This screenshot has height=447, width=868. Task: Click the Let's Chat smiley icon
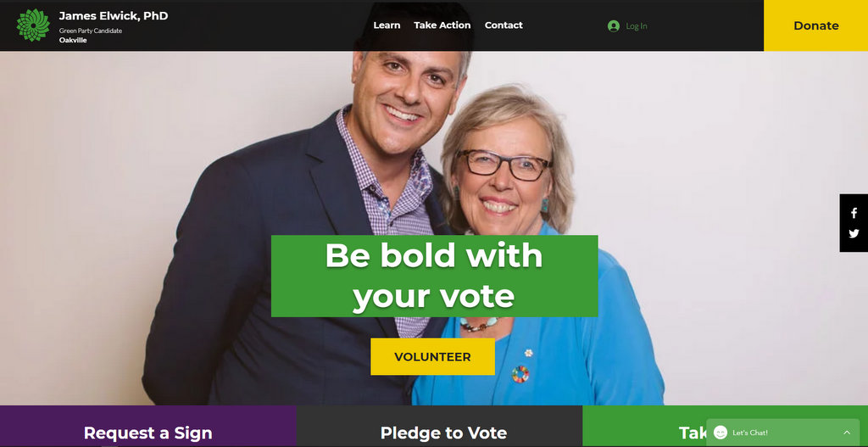point(721,433)
